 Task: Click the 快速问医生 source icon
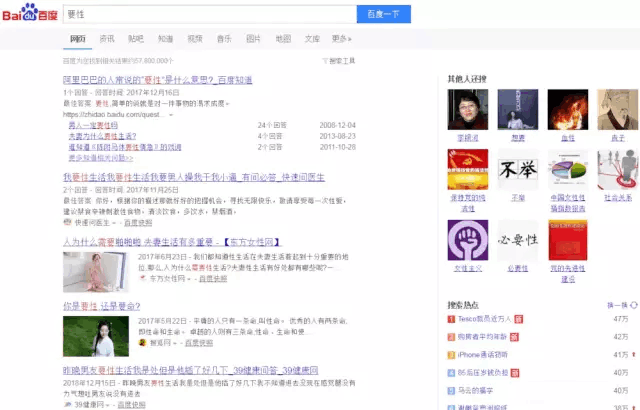click(67, 223)
